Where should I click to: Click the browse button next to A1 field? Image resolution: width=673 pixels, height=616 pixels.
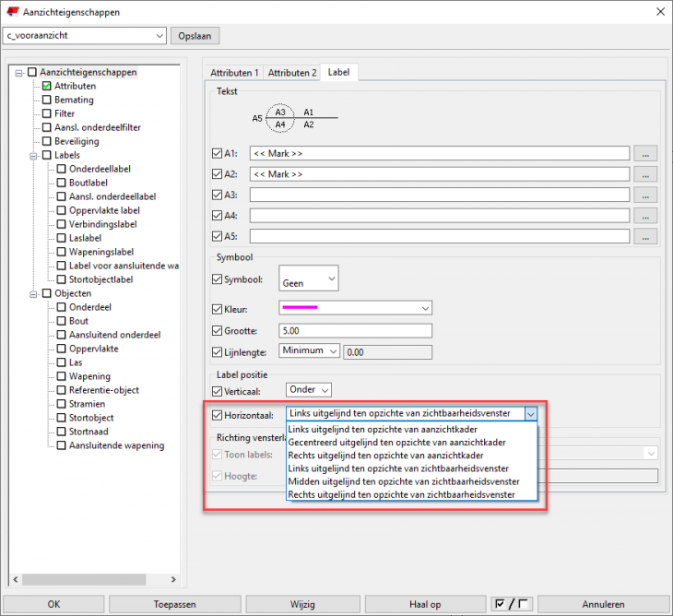645,153
